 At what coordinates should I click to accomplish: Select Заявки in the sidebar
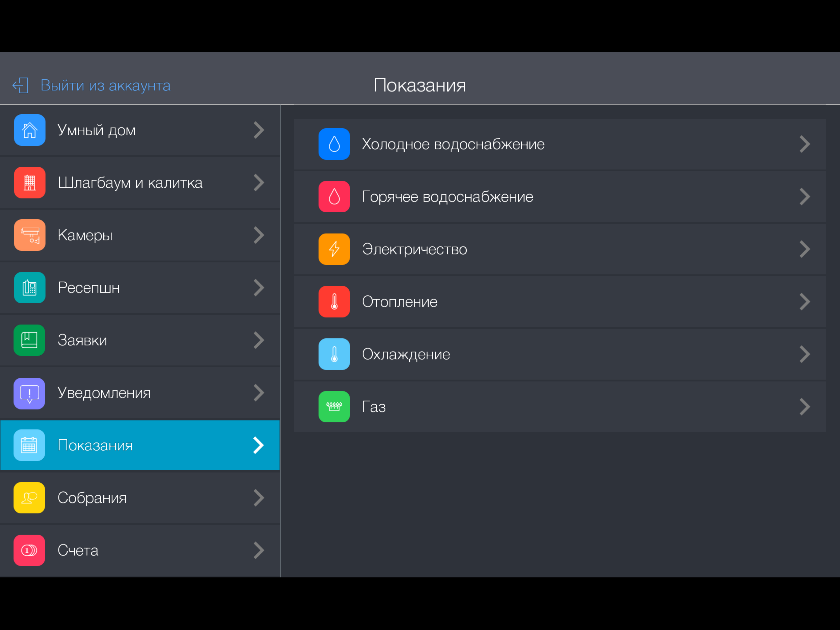point(140,340)
